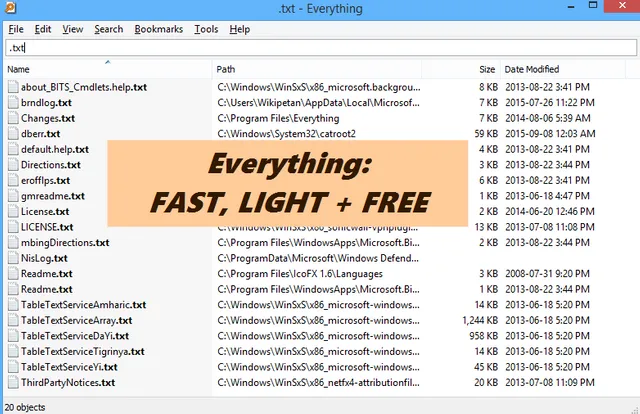This screenshot has height=414, width=640.
Task: Select the file name dberr.txt
Action: [x=40, y=134]
